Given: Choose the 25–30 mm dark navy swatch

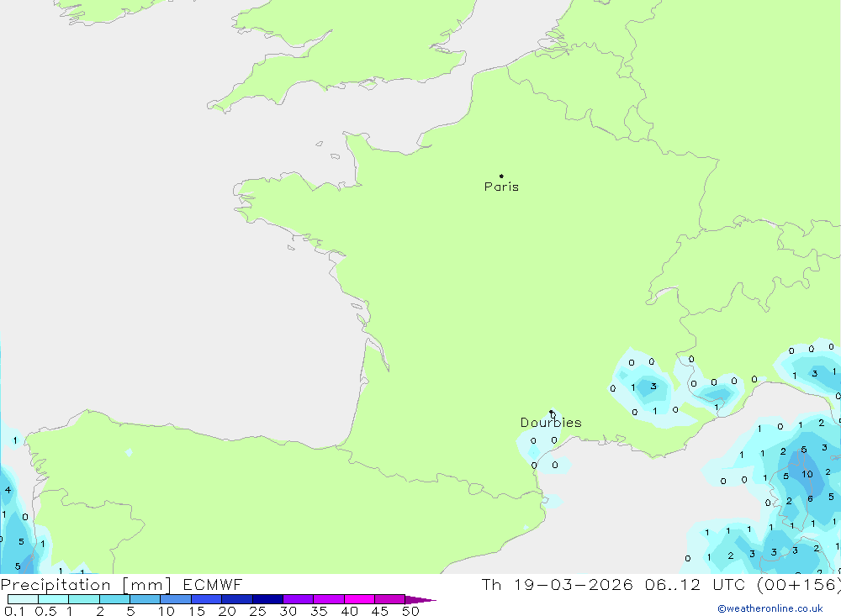Looking at the screenshot, I should click(x=267, y=599).
